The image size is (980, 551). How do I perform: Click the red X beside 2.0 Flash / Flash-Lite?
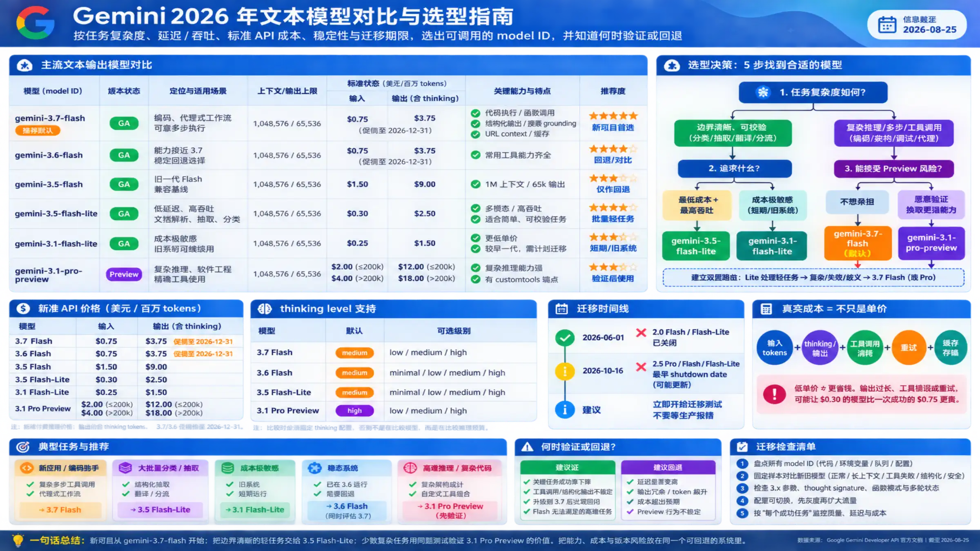coord(641,333)
